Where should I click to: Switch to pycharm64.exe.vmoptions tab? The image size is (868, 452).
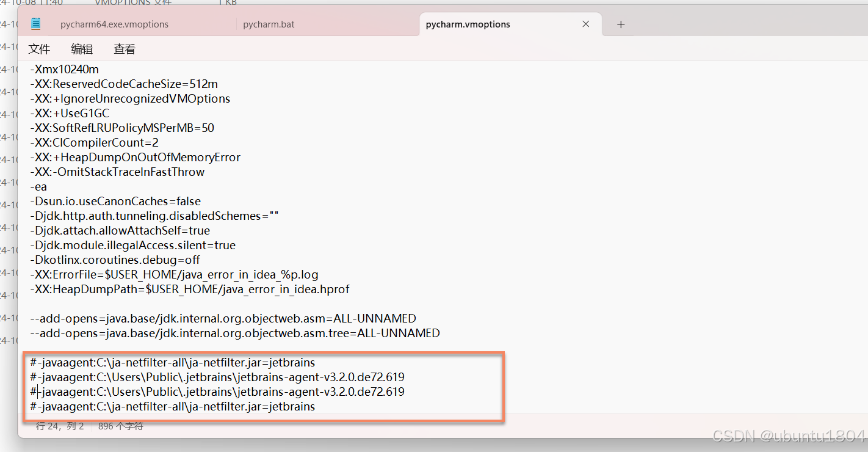(x=114, y=24)
